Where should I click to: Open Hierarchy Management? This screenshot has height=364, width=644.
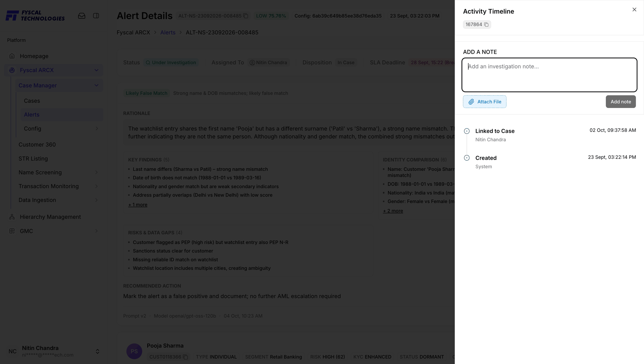click(x=50, y=217)
